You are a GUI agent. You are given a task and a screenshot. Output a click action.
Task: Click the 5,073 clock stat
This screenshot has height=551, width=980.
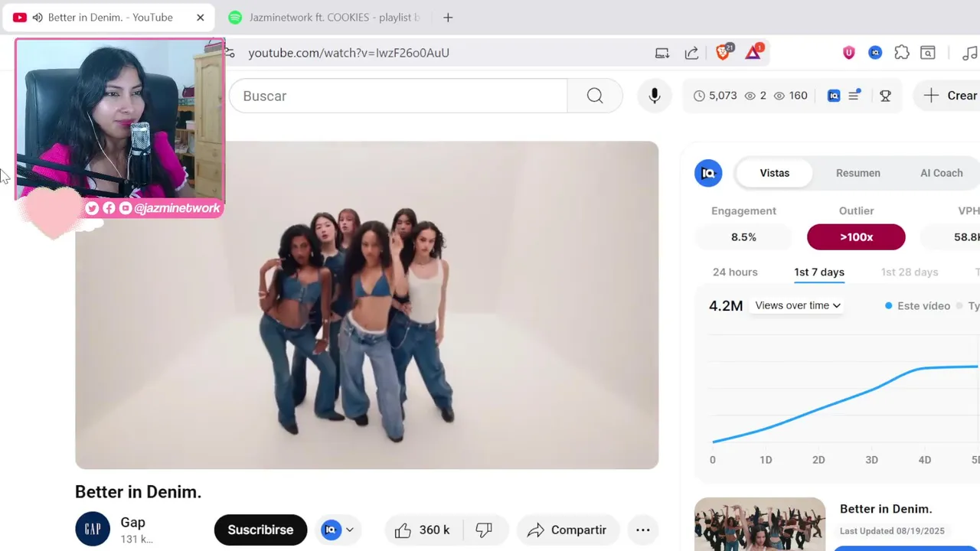pyautogui.click(x=715, y=96)
